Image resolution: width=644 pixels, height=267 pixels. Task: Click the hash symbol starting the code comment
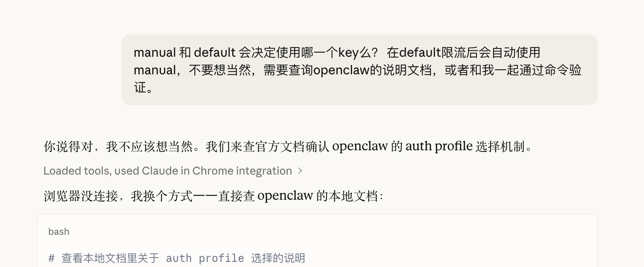pyautogui.click(x=51, y=258)
